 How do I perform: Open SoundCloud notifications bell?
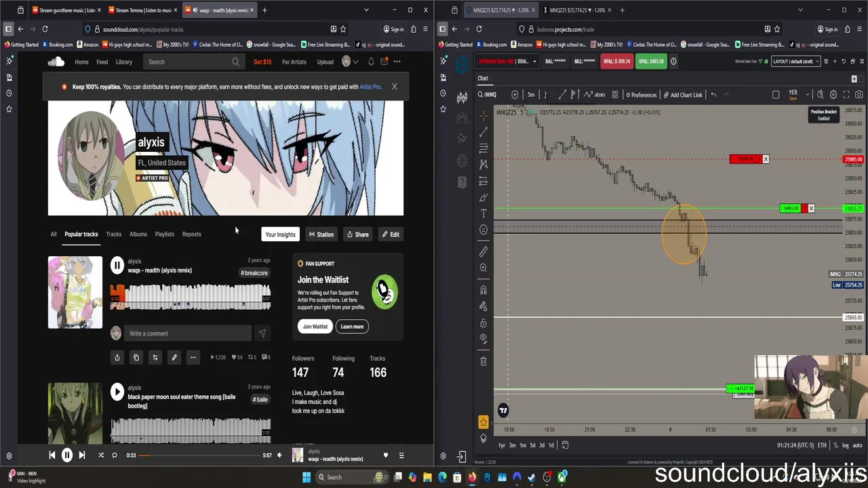coord(371,62)
